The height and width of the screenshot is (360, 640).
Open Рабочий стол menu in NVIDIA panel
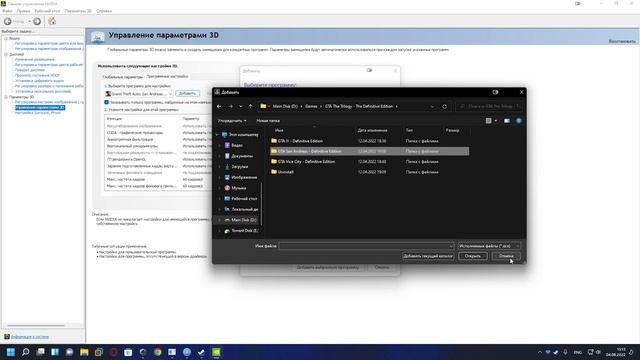point(47,11)
